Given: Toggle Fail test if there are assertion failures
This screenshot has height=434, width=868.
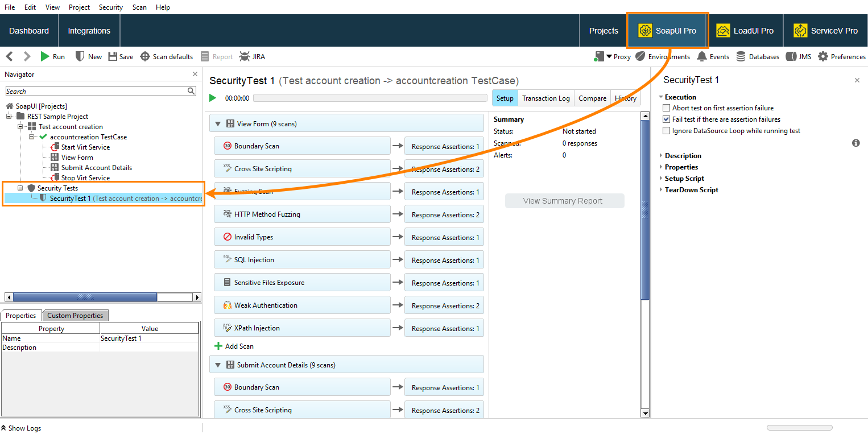Looking at the screenshot, I should (667, 119).
